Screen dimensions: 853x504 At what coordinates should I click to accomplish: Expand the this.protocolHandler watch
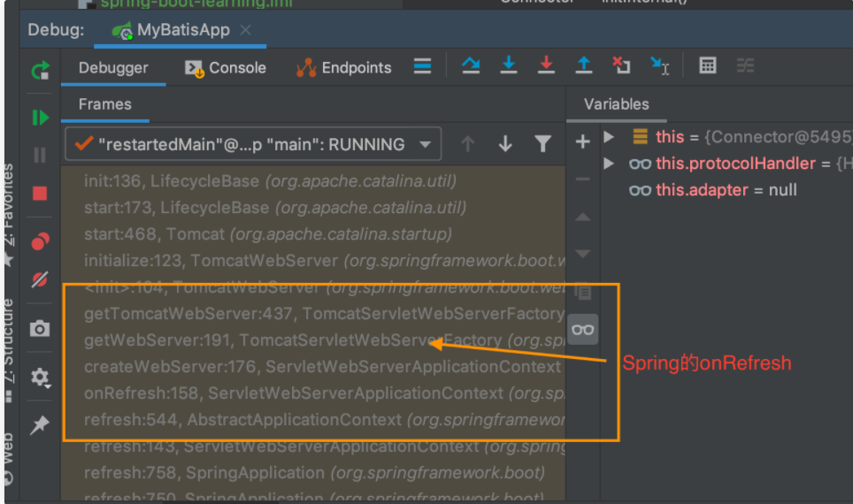(610, 163)
